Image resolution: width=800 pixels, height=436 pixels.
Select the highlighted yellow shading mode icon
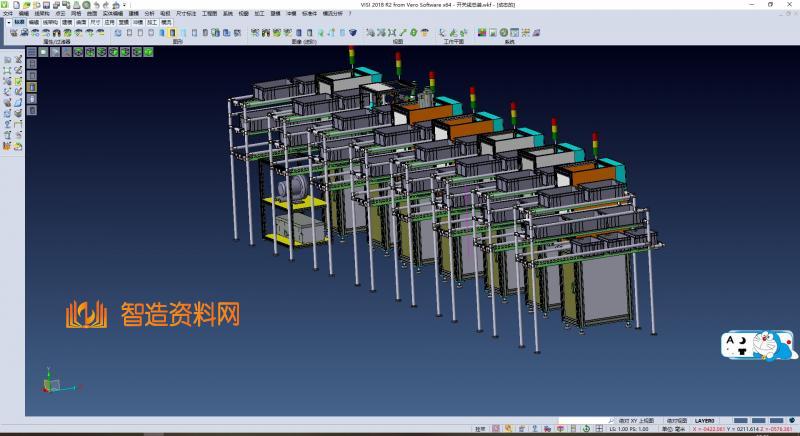pos(172,33)
